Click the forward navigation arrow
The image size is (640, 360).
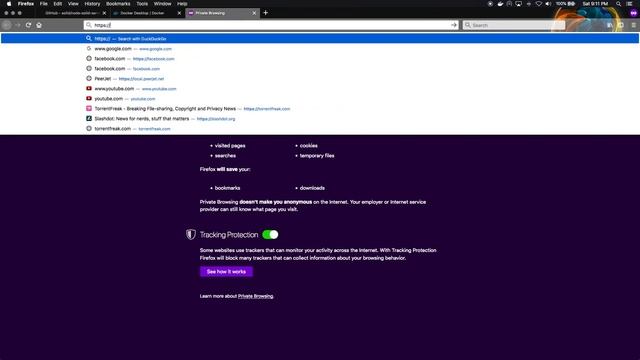(18, 25)
